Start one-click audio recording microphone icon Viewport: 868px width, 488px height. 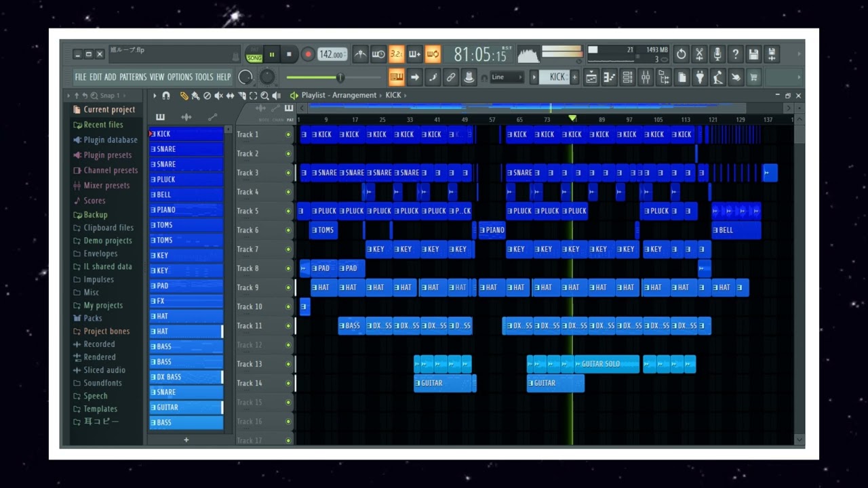tap(717, 54)
